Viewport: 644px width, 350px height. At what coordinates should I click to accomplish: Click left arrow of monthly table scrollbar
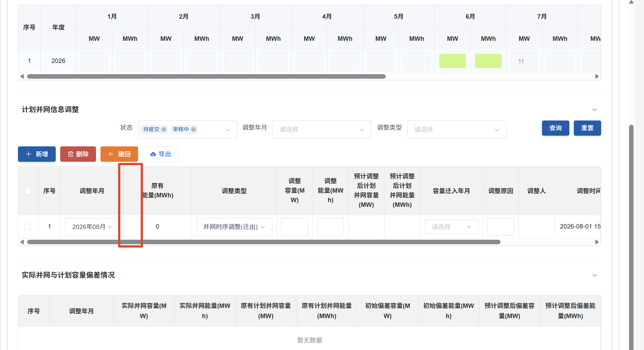[x=22, y=76]
